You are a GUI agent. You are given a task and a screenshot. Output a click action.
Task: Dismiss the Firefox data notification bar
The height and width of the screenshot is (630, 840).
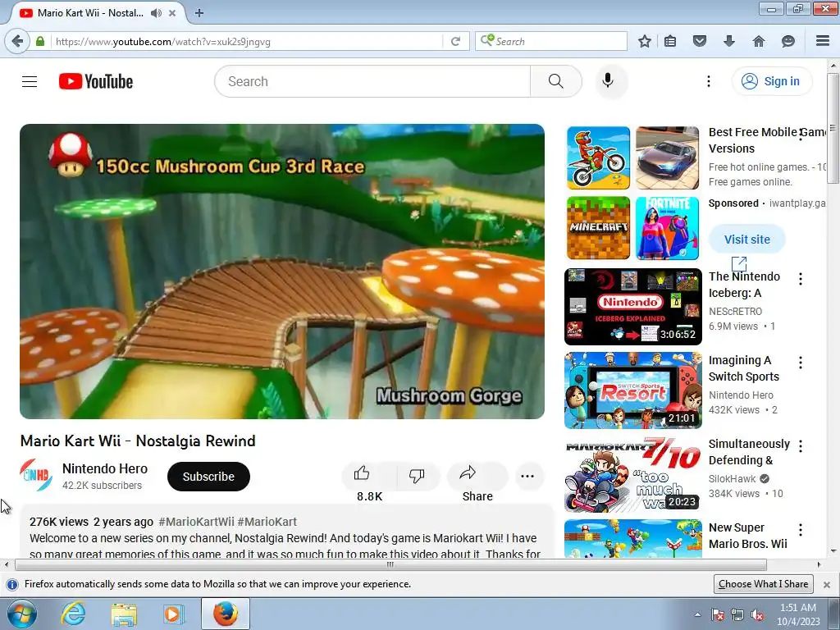click(x=827, y=584)
